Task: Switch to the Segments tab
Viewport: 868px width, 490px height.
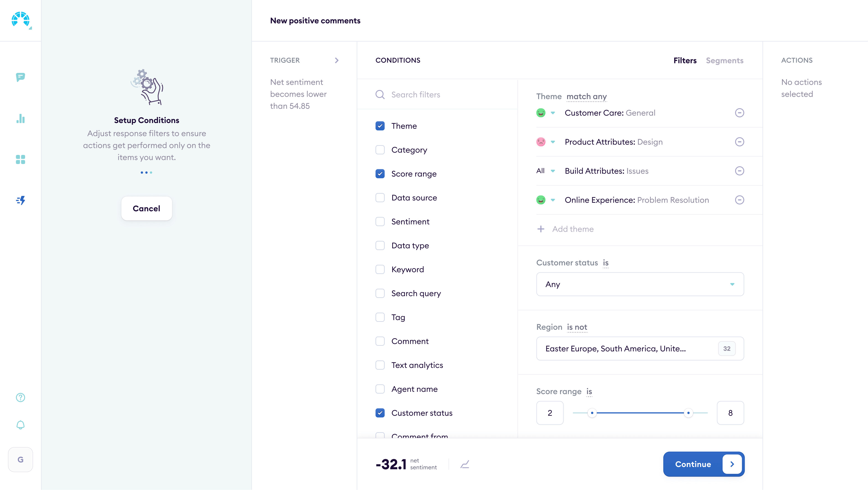Action: tap(725, 60)
